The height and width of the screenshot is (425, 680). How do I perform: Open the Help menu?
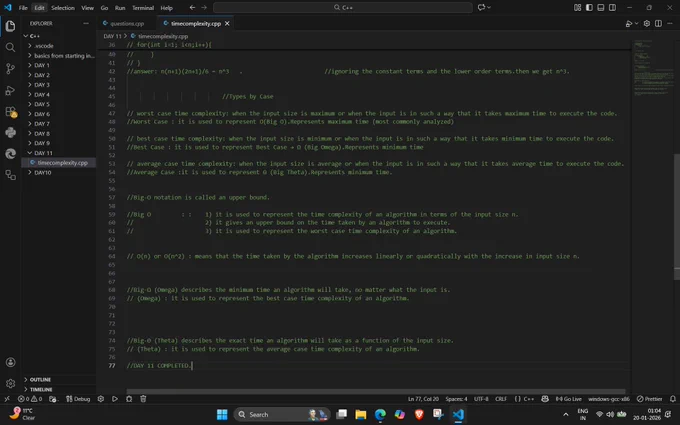[x=167, y=8]
